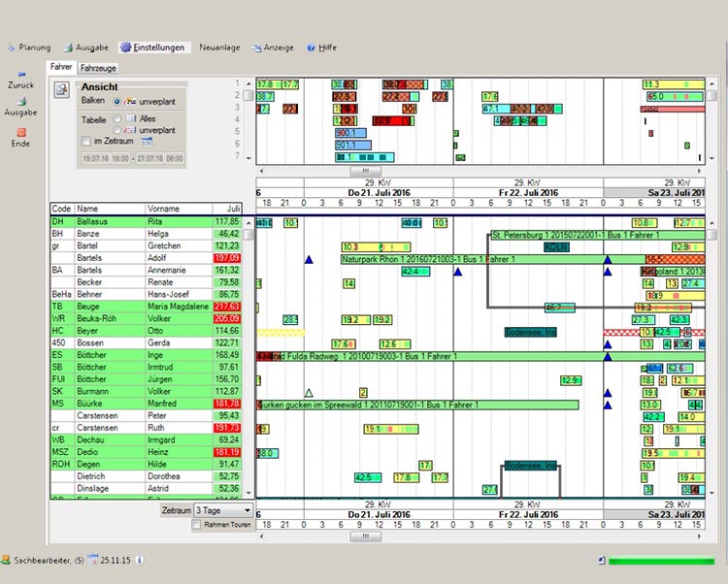Click the Ausgabe printer icon in left sidebar

point(21,101)
